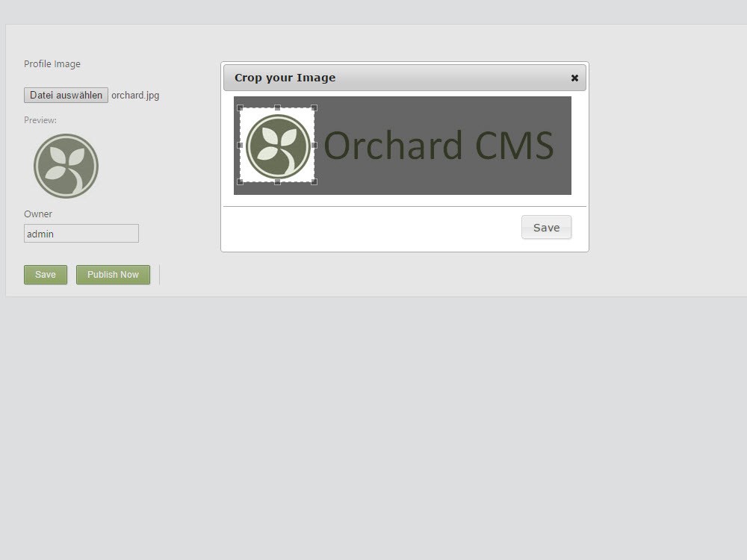
Task: Click the bottom-right crop handle
Action: coord(314,181)
